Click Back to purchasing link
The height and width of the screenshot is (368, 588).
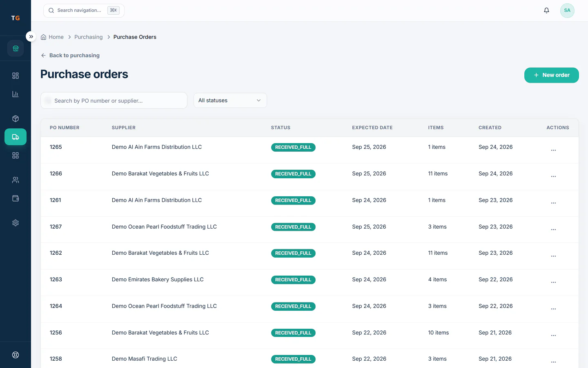[70, 55]
